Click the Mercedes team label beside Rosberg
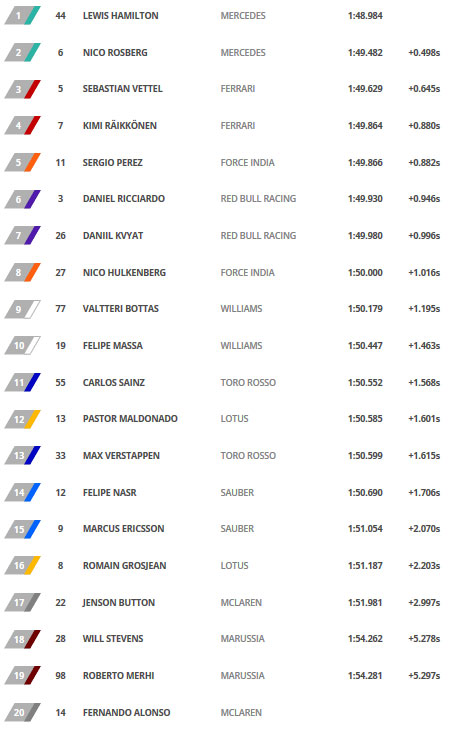Image resolution: width=457 pixels, height=732 pixels. 243,53
